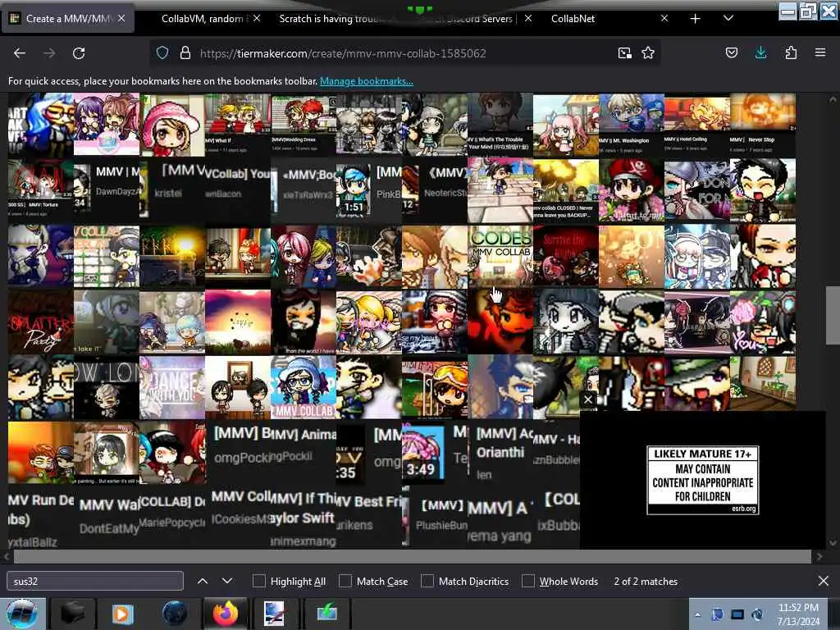The image size is (840, 630).
Task: Open the Firefox hamburger menu
Action: (820, 52)
